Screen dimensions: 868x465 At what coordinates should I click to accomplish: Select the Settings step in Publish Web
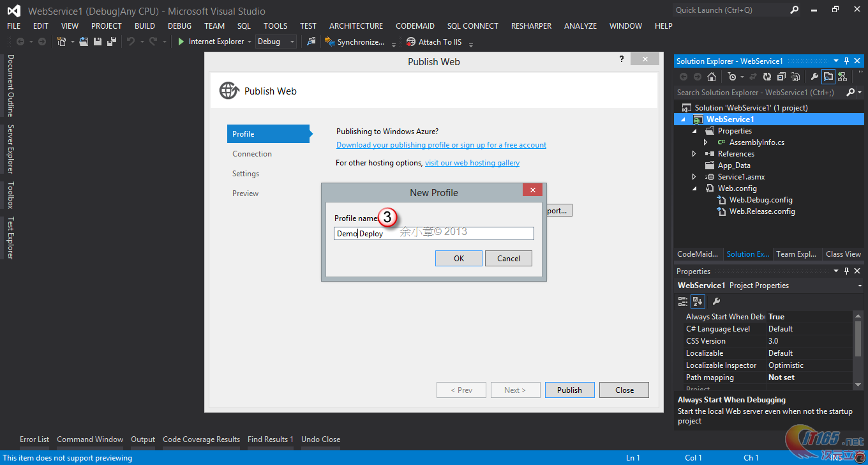(x=246, y=174)
